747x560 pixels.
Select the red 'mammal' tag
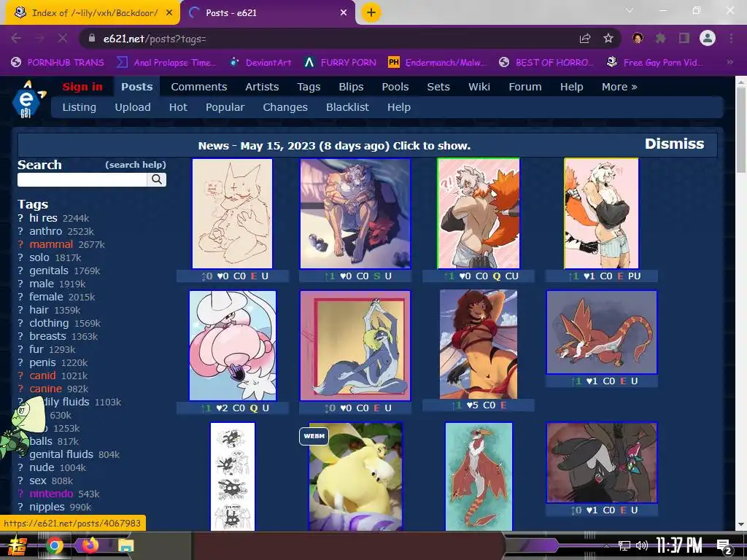(x=51, y=244)
